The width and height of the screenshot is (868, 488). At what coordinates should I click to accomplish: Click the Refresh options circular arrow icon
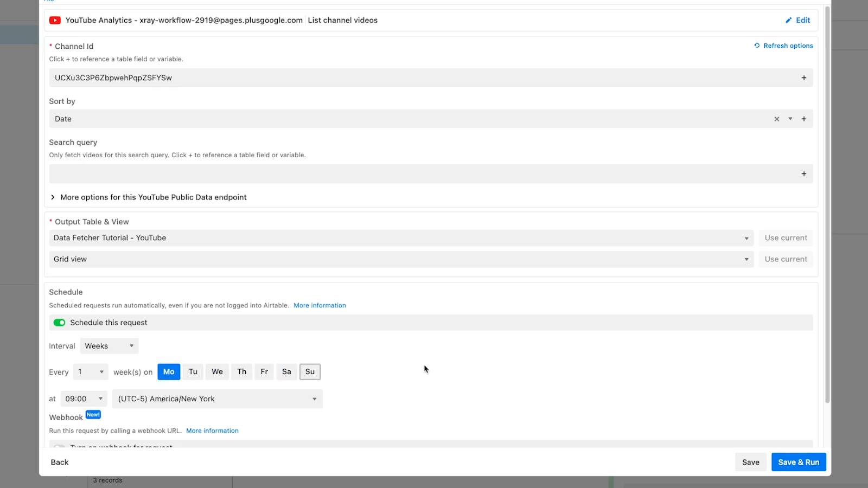[x=757, y=46]
